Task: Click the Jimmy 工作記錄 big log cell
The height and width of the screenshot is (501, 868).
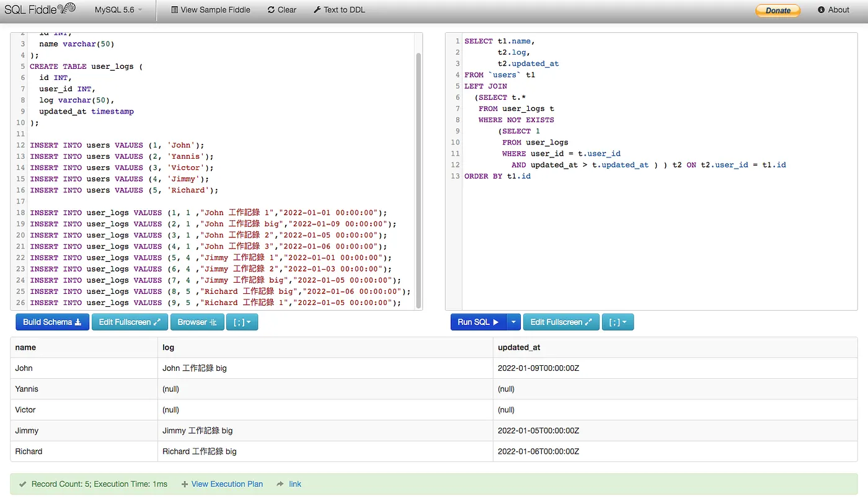Action: pyautogui.click(x=325, y=431)
